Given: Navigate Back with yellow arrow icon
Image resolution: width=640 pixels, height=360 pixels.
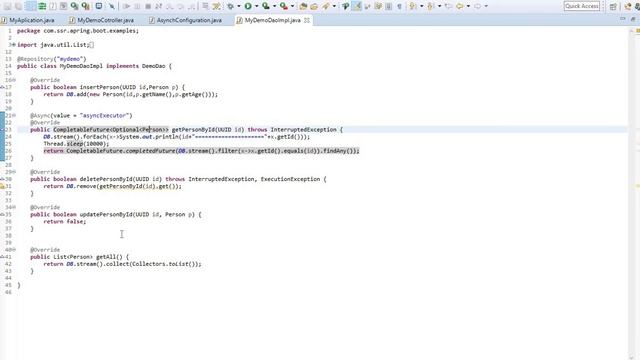Looking at the screenshot, I should coord(460,6).
